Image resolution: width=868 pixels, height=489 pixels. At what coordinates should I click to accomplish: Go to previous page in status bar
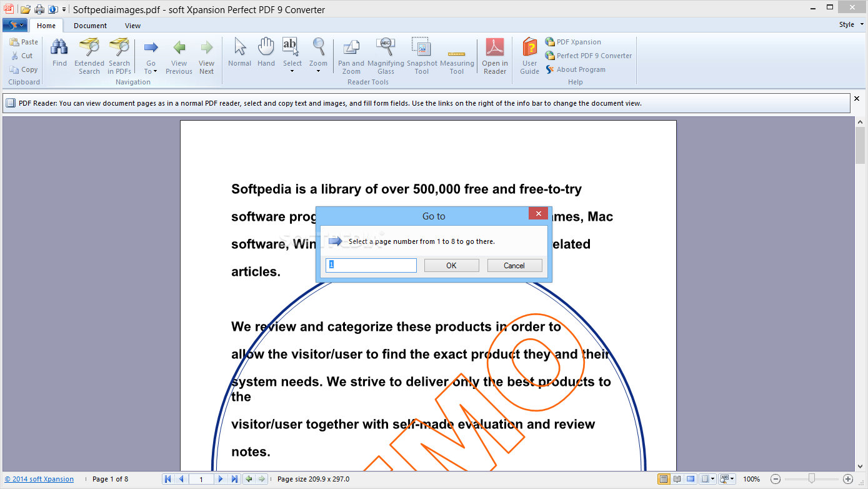pyautogui.click(x=181, y=479)
